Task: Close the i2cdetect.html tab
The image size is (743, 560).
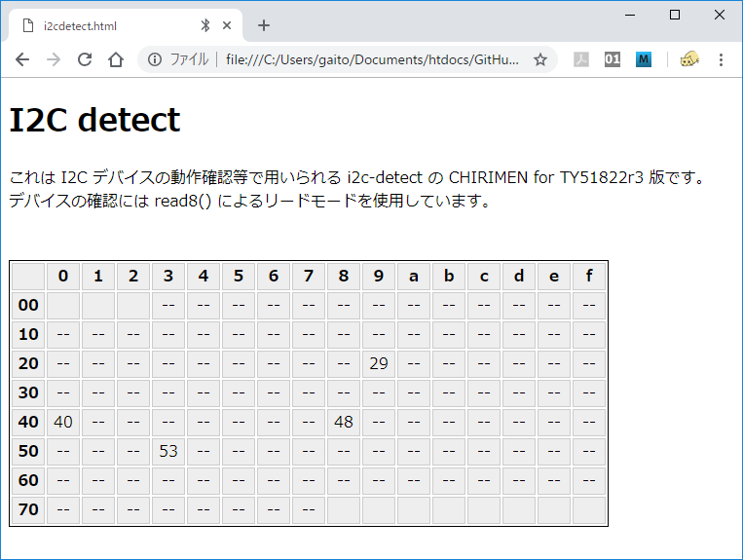Action: 228,25
